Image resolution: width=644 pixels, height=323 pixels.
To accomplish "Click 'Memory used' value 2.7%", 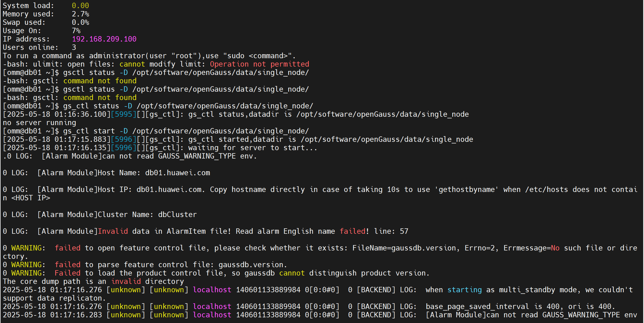I will click(x=80, y=14).
